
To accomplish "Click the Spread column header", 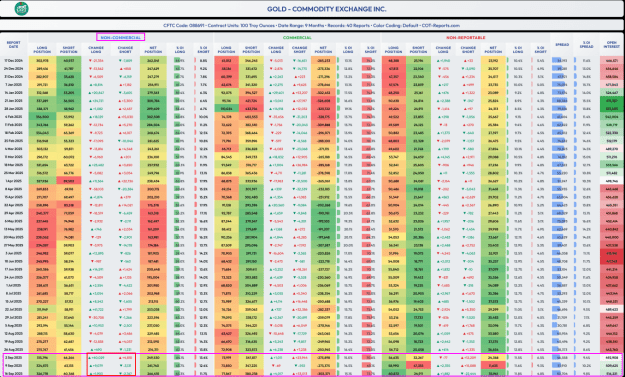I will pyautogui.click(x=561, y=44).
